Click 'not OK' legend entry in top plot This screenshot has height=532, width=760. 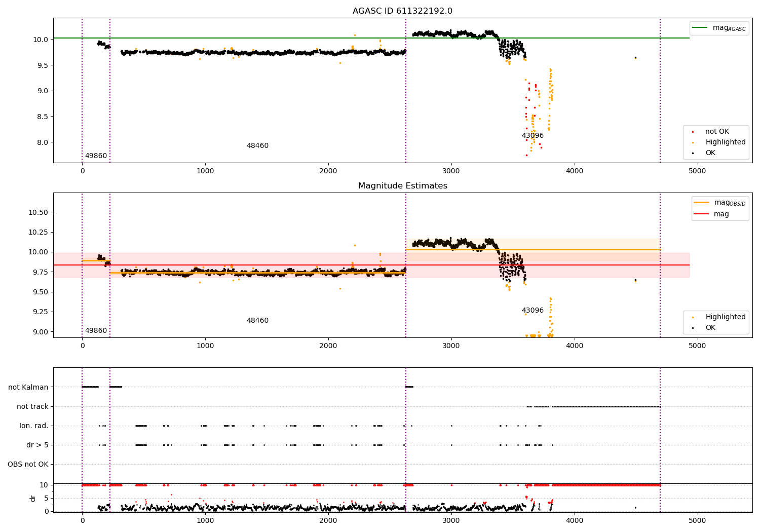[717, 132]
